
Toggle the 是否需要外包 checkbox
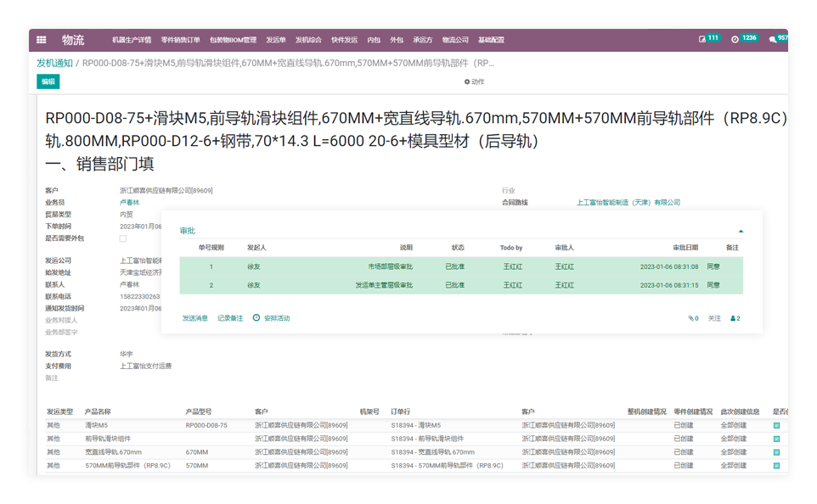123,238
